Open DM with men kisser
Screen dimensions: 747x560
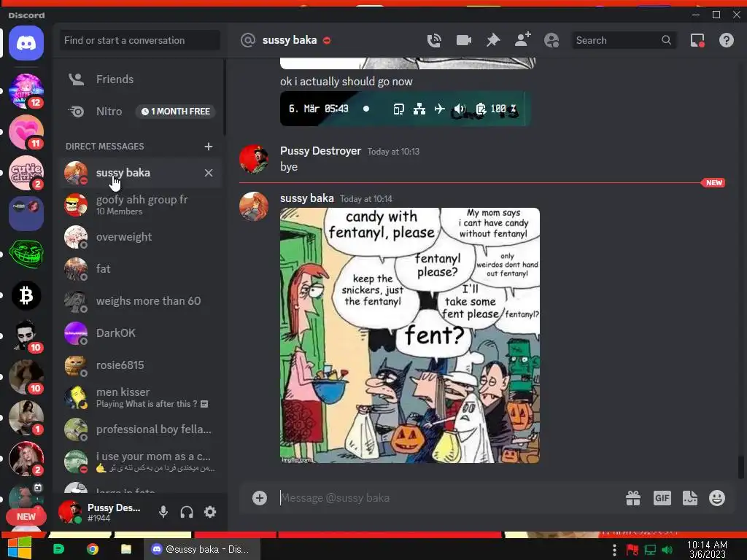pos(142,397)
